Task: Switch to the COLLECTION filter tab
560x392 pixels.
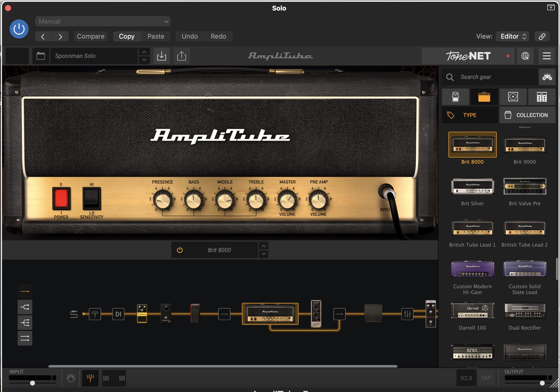Action: click(x=527, y=115)
